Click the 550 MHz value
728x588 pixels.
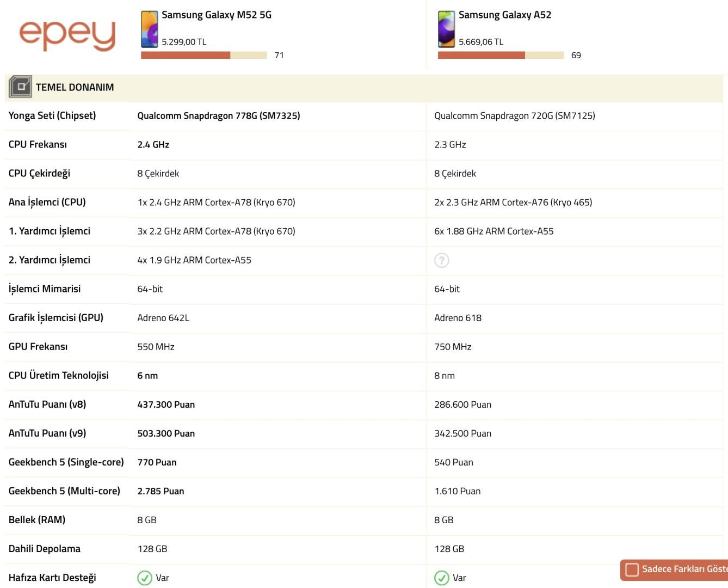[156, 346]
